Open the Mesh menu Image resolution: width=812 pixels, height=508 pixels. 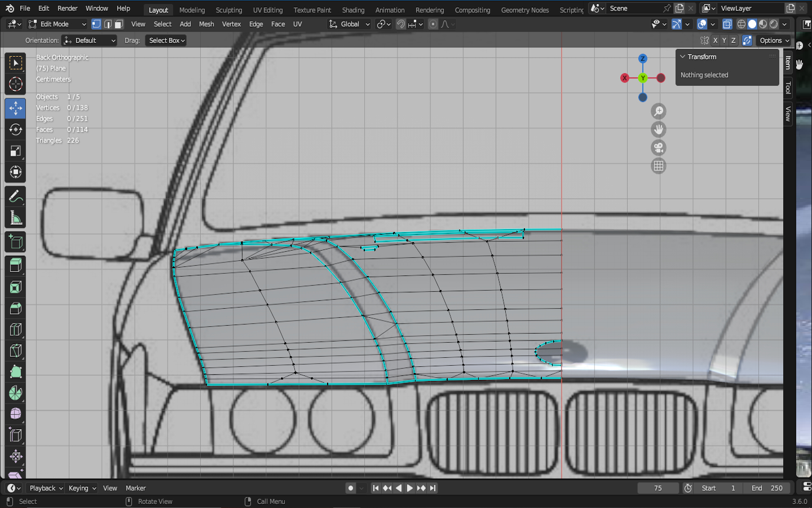(206, 24)
